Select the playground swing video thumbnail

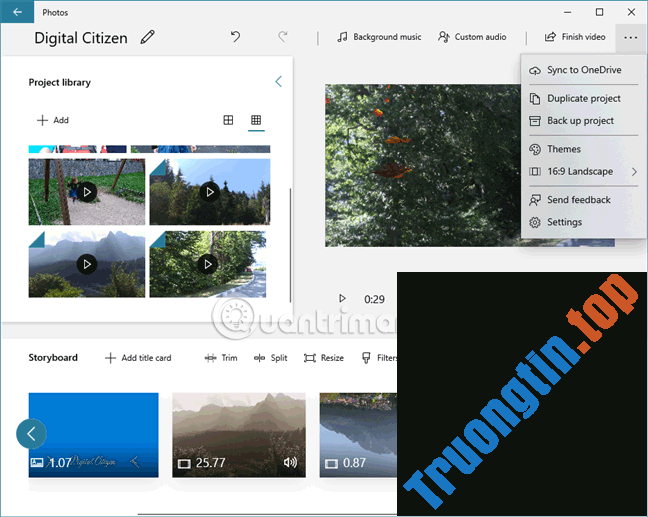[87, 192]
